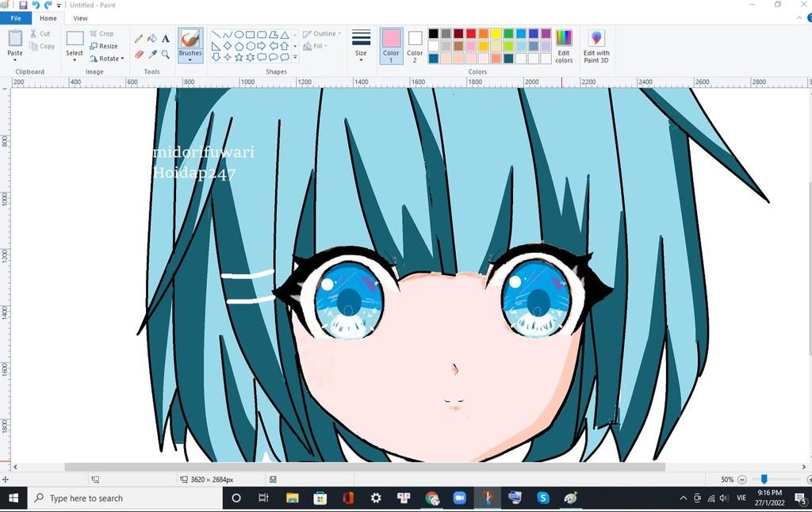Pick the black color swatch

(x=434, y=33)
